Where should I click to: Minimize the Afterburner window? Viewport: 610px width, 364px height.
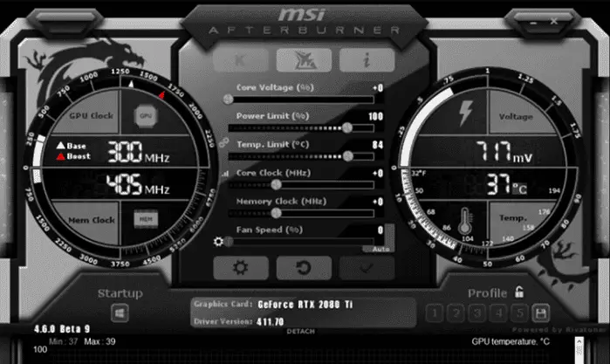(x=533, y=23)
